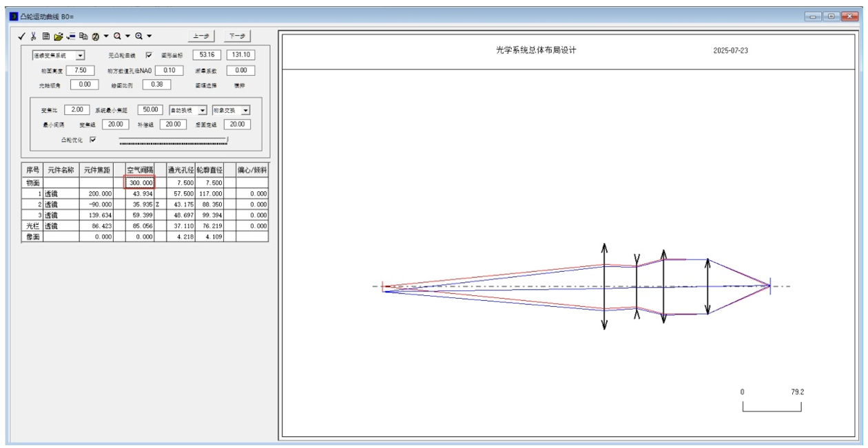This screenshot has width=868, height=448.
Task: Open the arrow next to zoom-in icon
Action: click(x=149, y=36)
